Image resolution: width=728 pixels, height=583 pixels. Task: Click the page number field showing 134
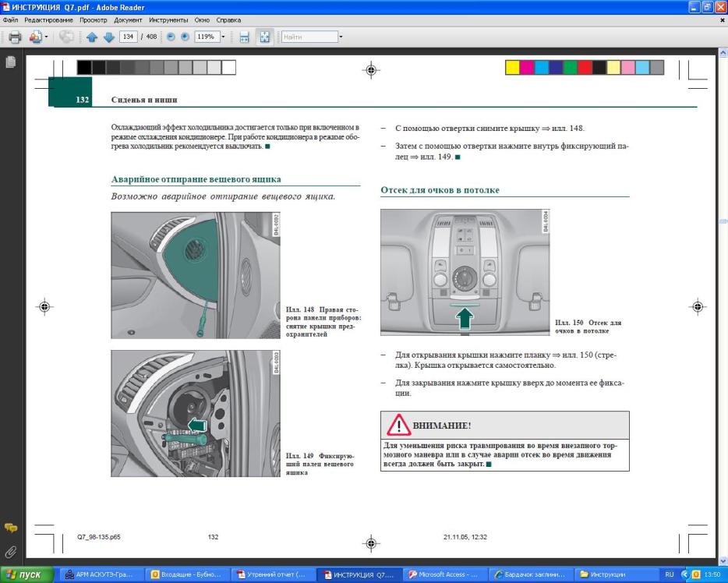click(128, 37)
